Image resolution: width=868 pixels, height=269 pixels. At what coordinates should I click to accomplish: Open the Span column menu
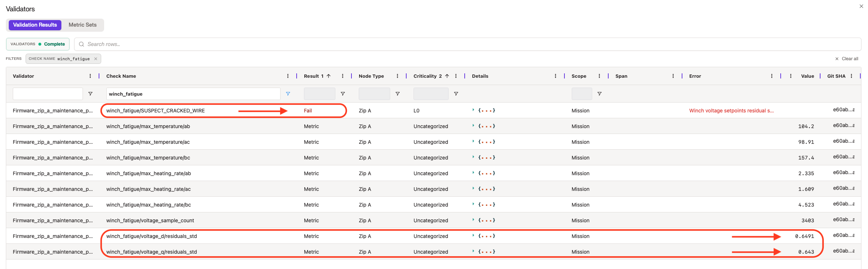(x=673, y=76)
